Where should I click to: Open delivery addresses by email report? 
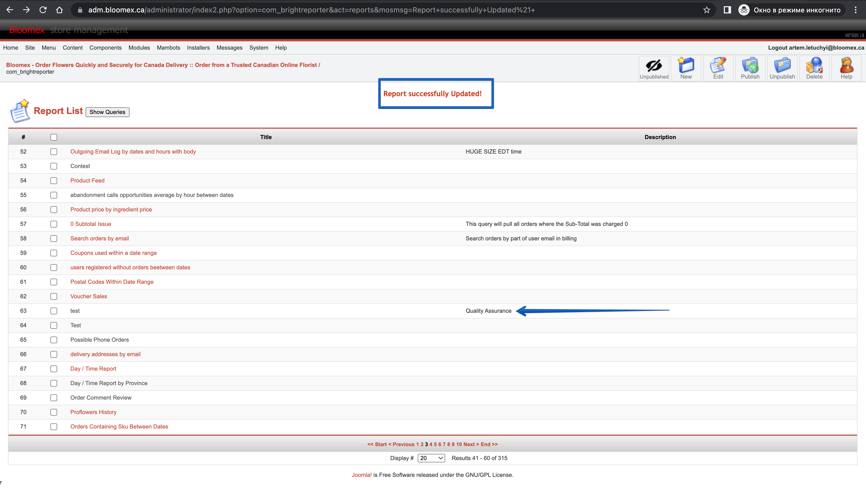(105, 354)
